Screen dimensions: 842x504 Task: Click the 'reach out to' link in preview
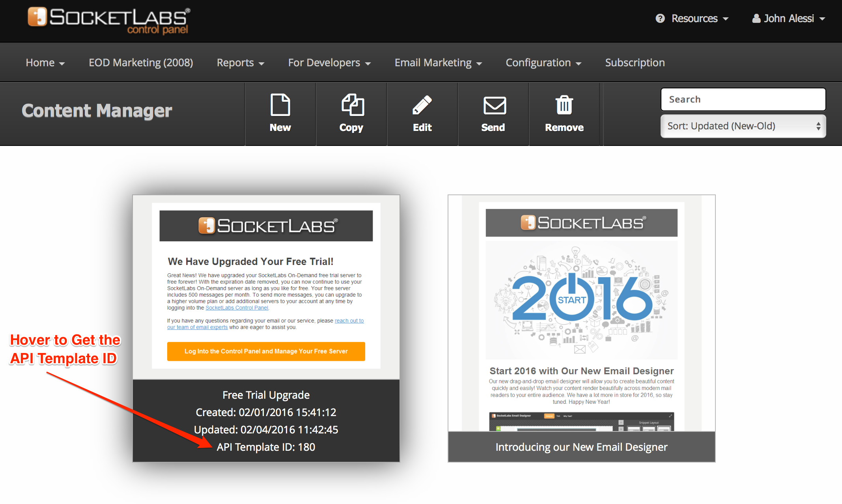tap(349, 321)
